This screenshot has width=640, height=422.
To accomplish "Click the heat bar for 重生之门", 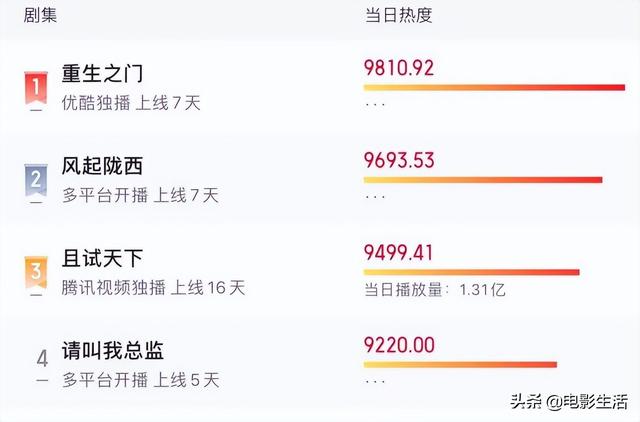I will [x=494, y=88].
